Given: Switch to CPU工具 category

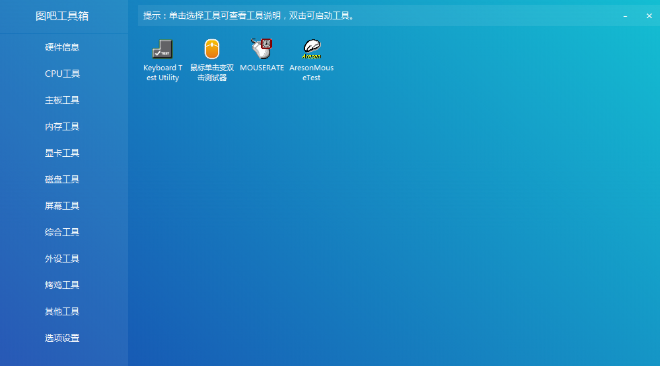Looking at the screenshot, I should pyautogui.click(x=62, y=74).
